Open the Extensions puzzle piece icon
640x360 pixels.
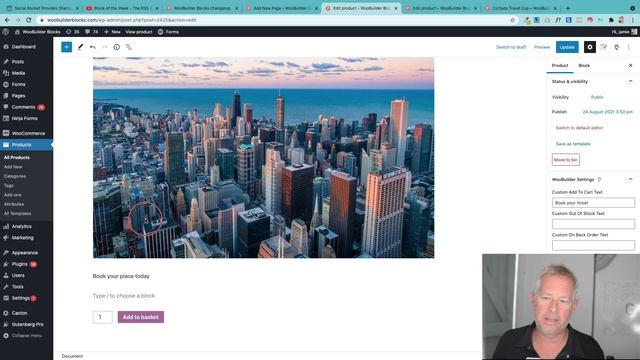[x=611, y=20]
